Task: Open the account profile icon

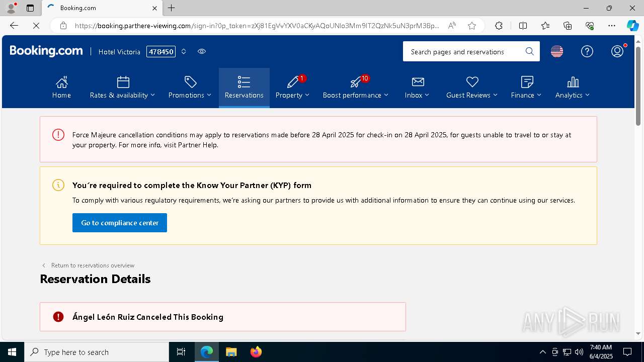Action: [x=617, y=51]
